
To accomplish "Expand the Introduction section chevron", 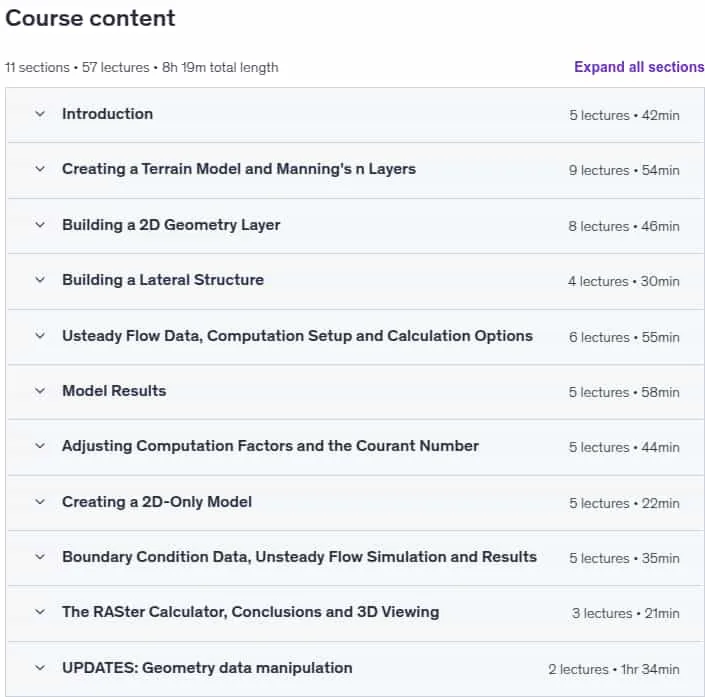I will click(40, 114).
